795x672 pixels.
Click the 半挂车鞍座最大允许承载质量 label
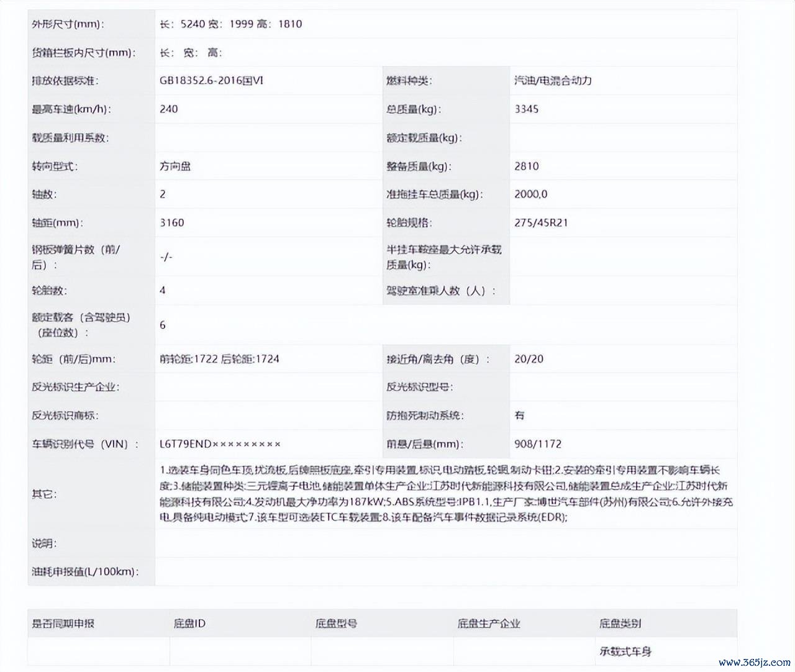444,257
